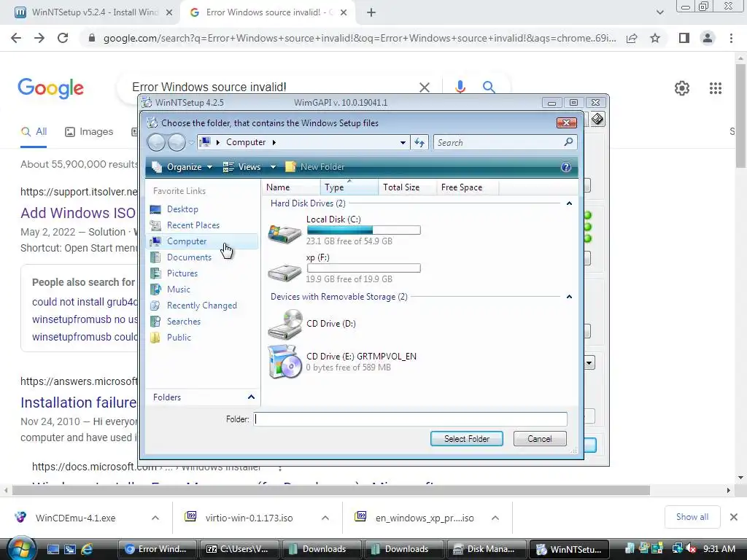
Task: Click the dialog Search field
Action: [498, 142]
